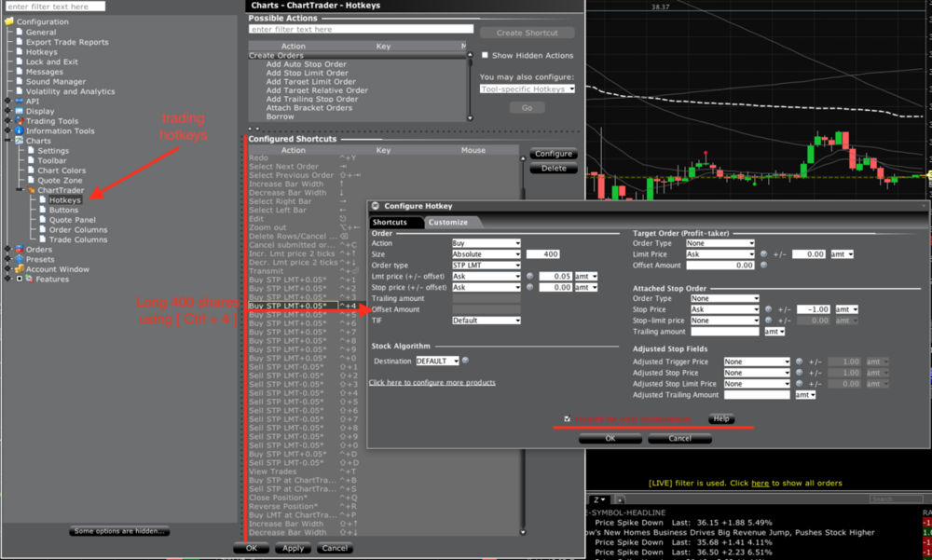Viewport: 932px width, 560px height.
Task: Click the size input field showing 400
Action: coord(542,253)
